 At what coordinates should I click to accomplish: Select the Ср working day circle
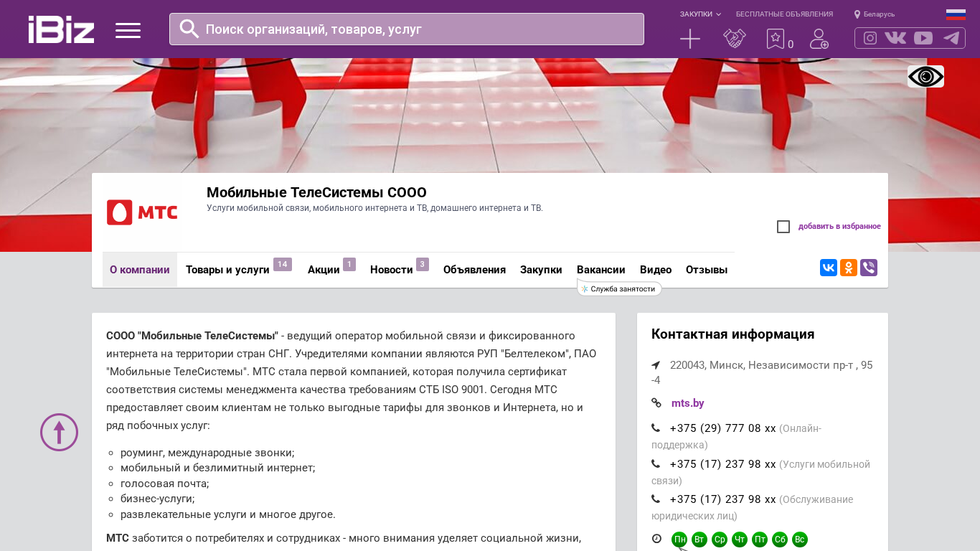click(720, 540)
